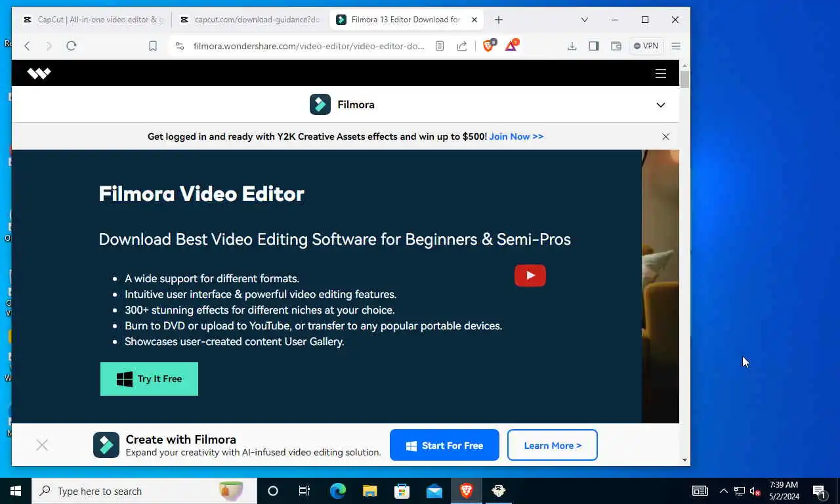Click the page vertical scrollbar thumb
The height and width of the screenshot is (504, 840).
[684, 79]
